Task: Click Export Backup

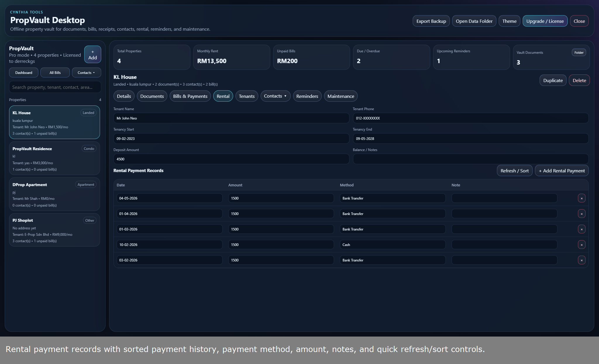Action: [x=431, y=21]
